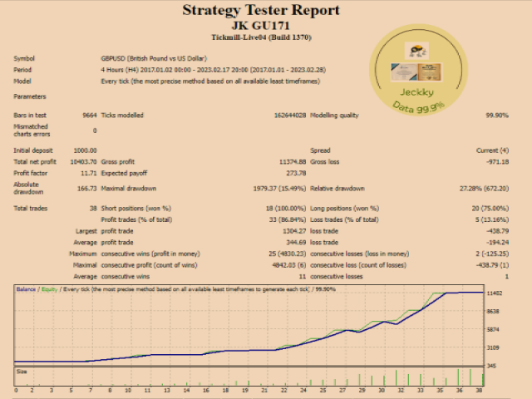Select the average consecutive wins value '11'
The width and height of the screenshot is (532, 399).
point(303,277)
